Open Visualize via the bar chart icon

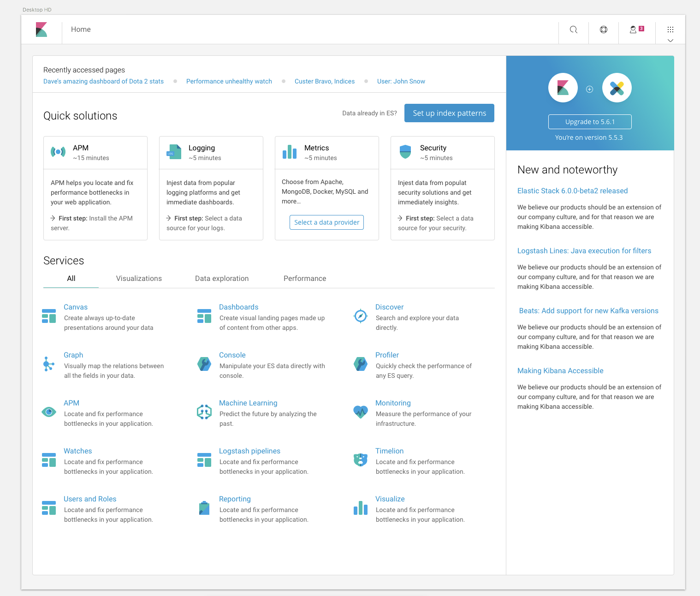pos(360,507)
